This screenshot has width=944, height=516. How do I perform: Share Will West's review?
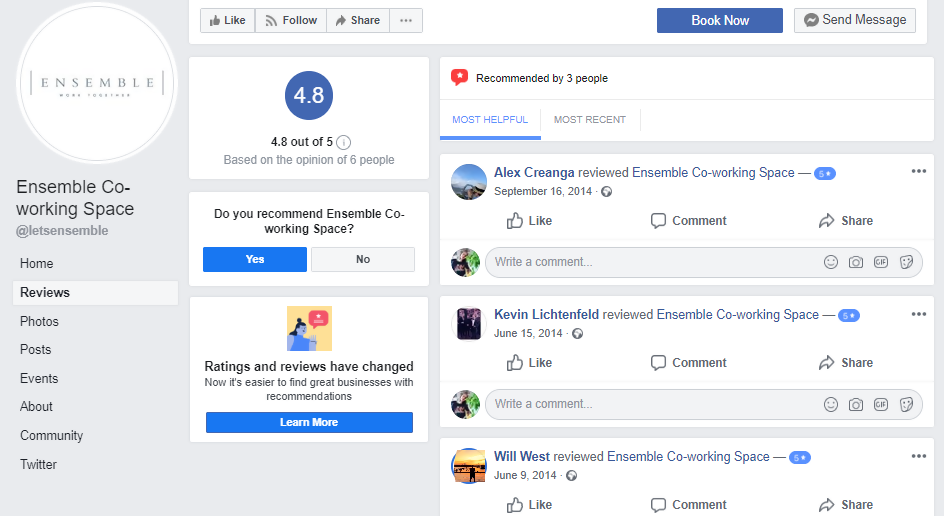tap(845, 505)
